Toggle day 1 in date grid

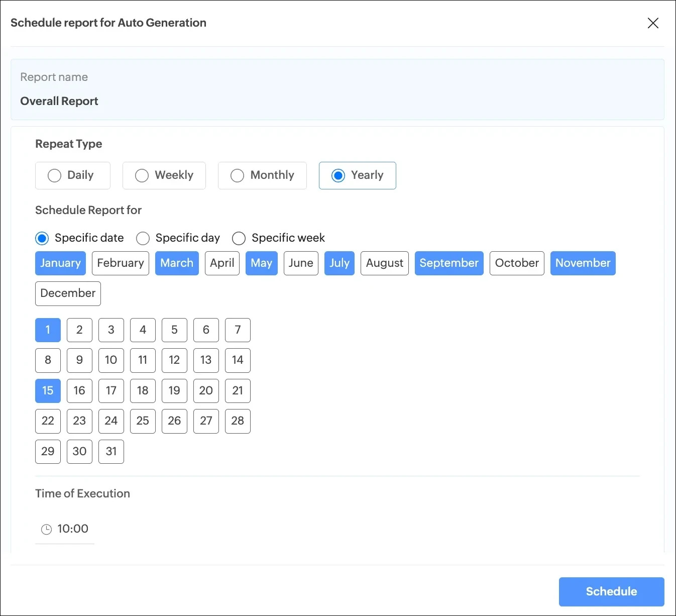(x=48, y=330)
